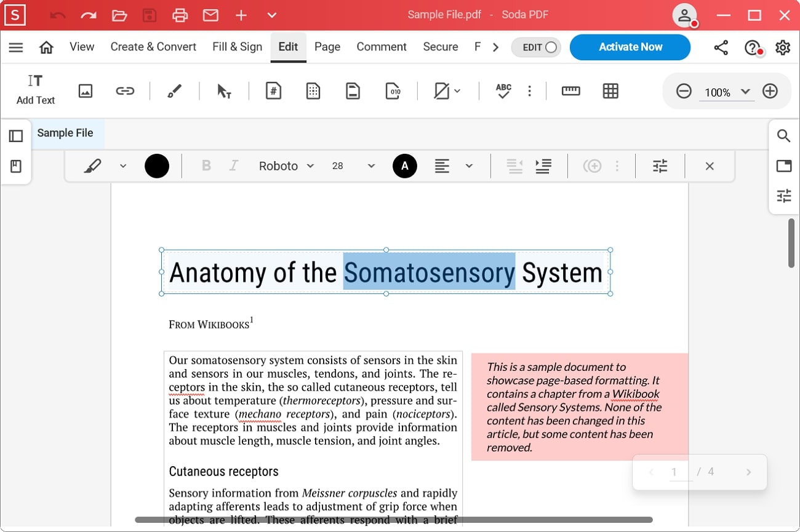This screenshot has height=532, width=800.
Task: Open the black fill color swatch
Action: (157, 166)
